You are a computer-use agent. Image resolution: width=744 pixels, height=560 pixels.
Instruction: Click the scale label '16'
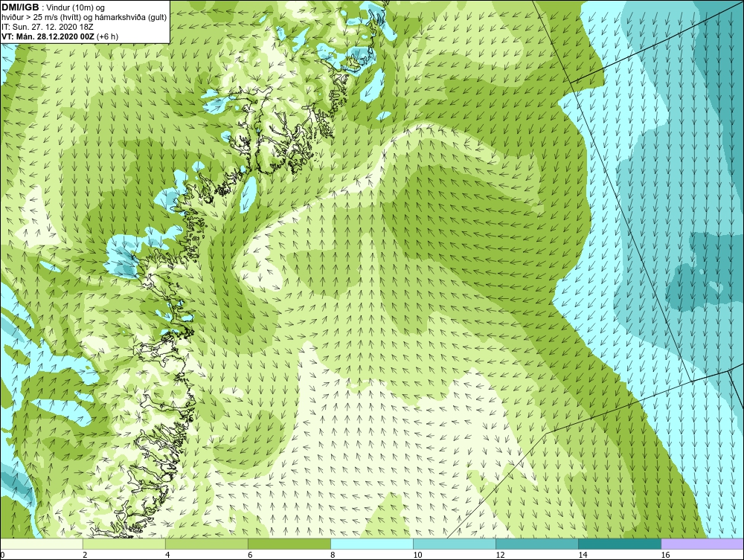point(665,555)
